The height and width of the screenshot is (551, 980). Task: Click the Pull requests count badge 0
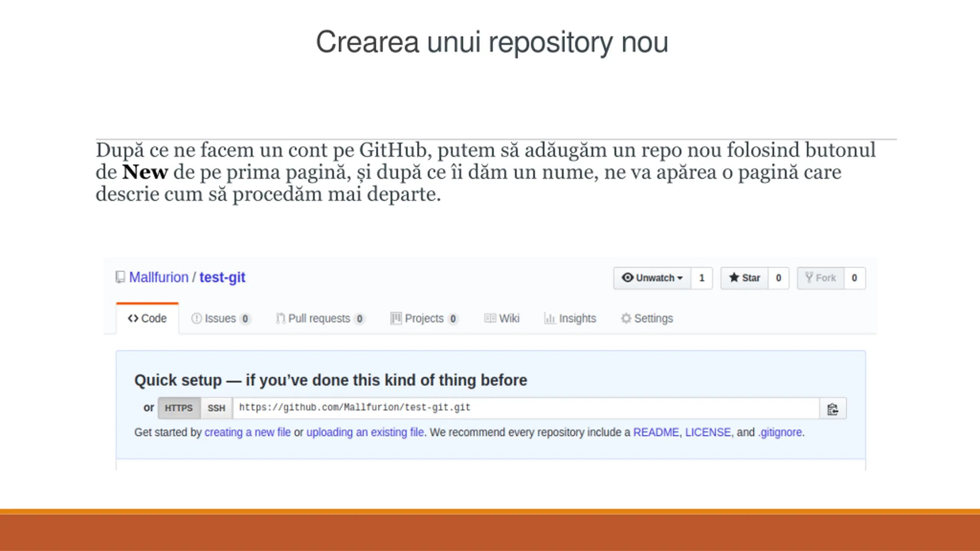click(359, 319)
